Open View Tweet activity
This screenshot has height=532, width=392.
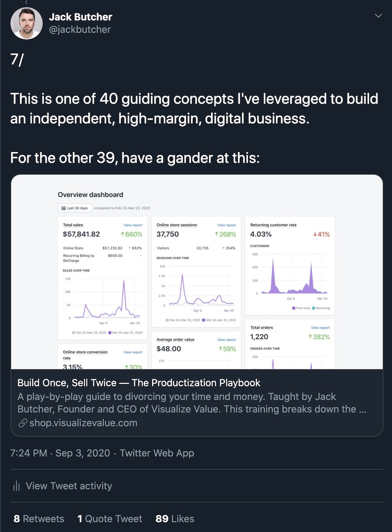coord(62,486)
